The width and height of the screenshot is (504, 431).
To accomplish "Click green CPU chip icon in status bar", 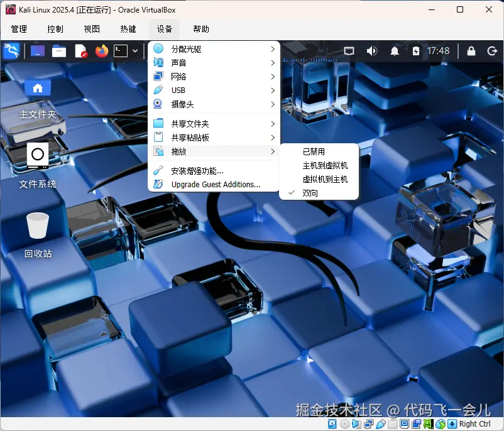I will pyautogui.click(x=429, y=424).
